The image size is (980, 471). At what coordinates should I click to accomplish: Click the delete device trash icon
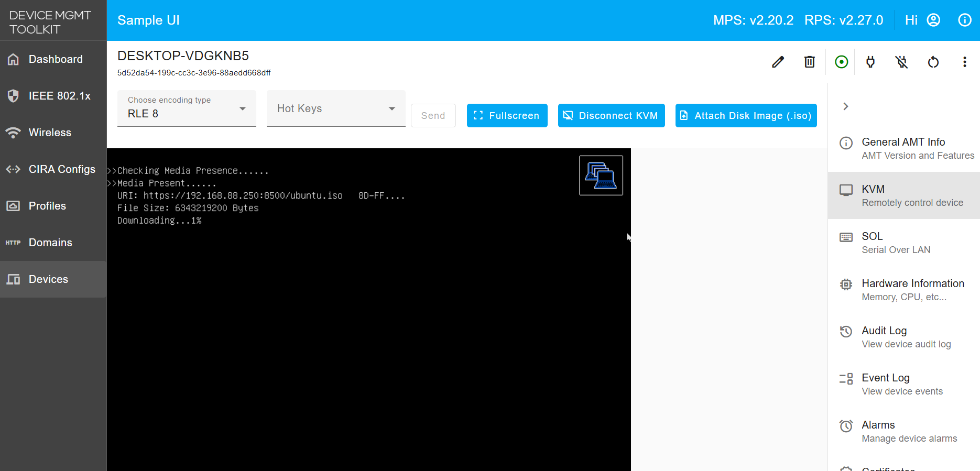(x=810, y=62)
